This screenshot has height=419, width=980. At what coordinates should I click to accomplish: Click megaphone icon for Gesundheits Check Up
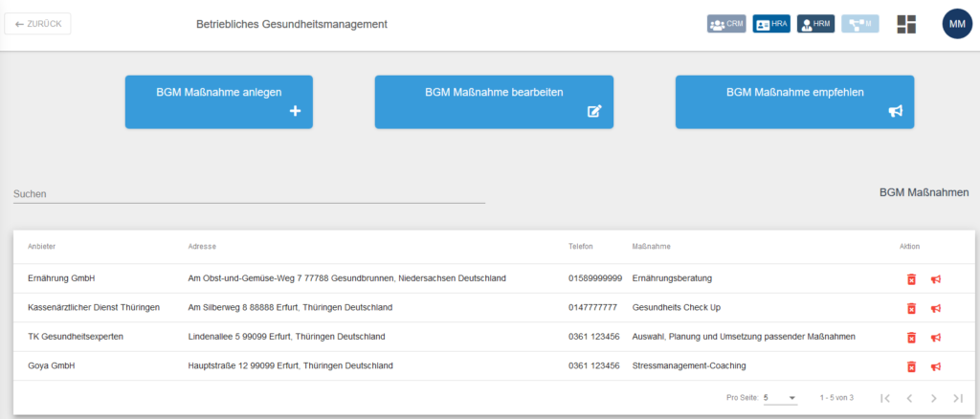click(936, 308)
